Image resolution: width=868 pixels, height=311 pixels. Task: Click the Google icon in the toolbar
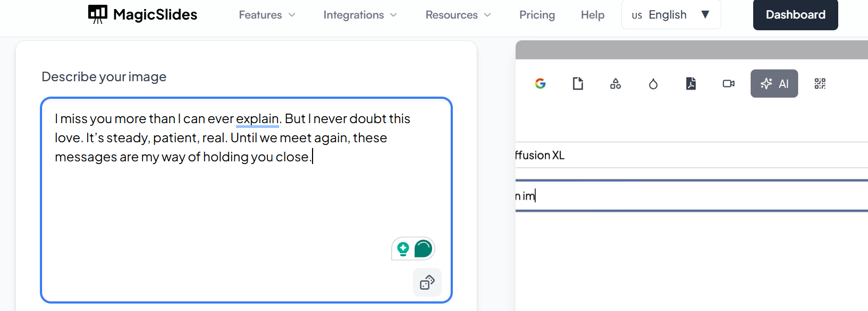coord(540,84)
